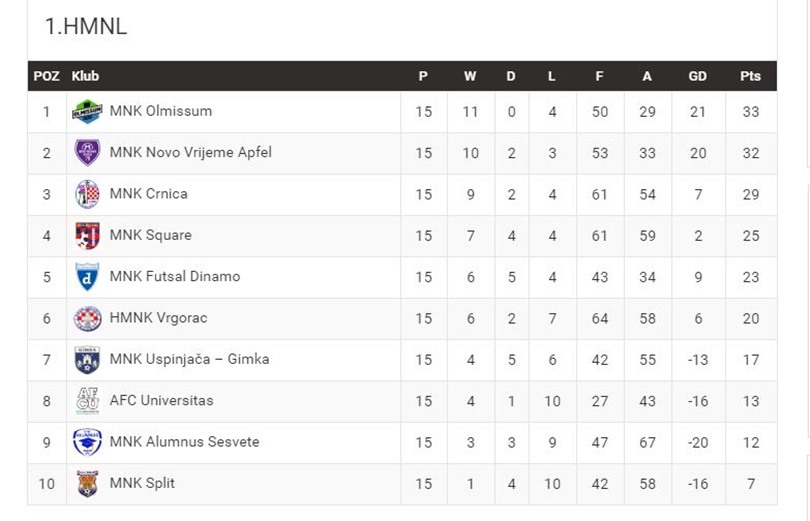
Task: Follow the MNK Futsal Dinamo name link
Action: [x=175, y=276]
